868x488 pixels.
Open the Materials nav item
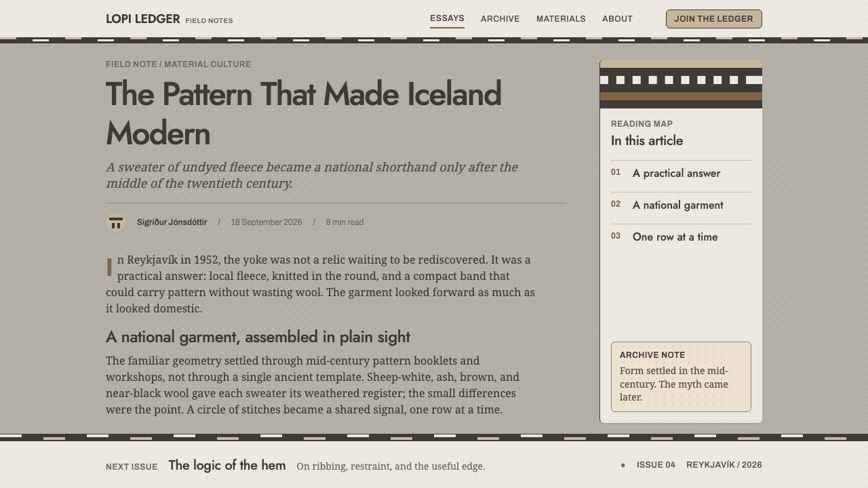[x=561, y=19]
